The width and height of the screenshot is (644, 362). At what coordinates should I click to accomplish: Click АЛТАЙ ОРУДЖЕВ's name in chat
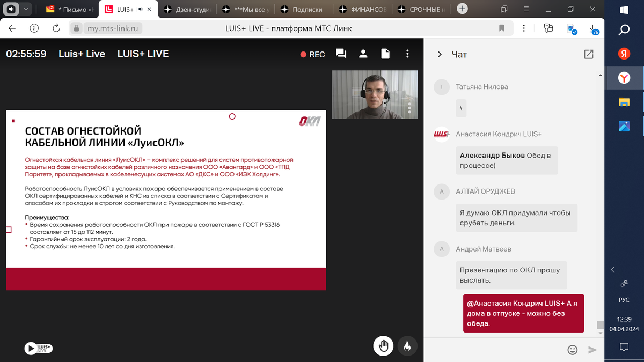485,191
